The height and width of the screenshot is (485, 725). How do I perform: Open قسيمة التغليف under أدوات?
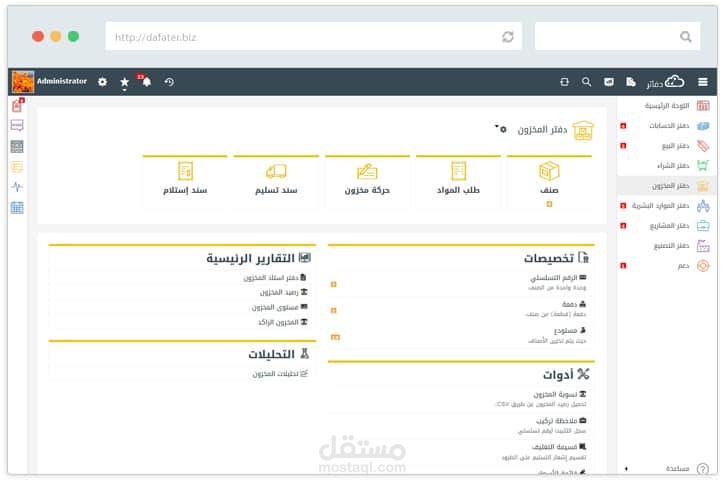pos(554,447)
